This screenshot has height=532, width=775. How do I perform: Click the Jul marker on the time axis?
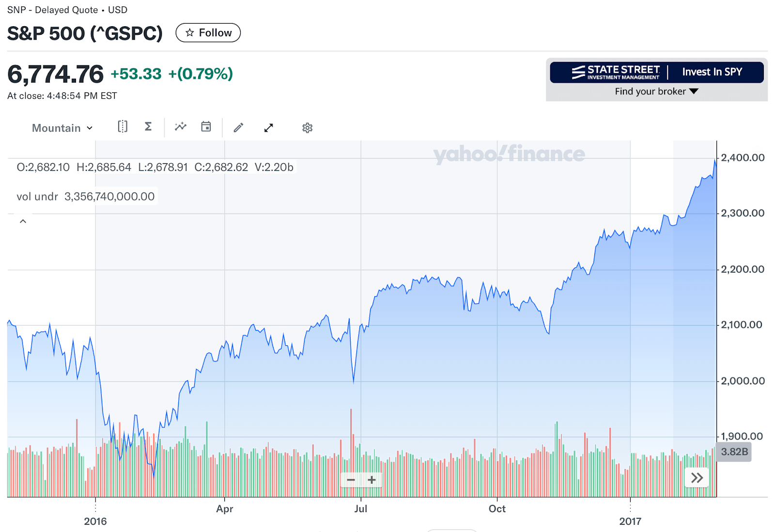[361, 509]
